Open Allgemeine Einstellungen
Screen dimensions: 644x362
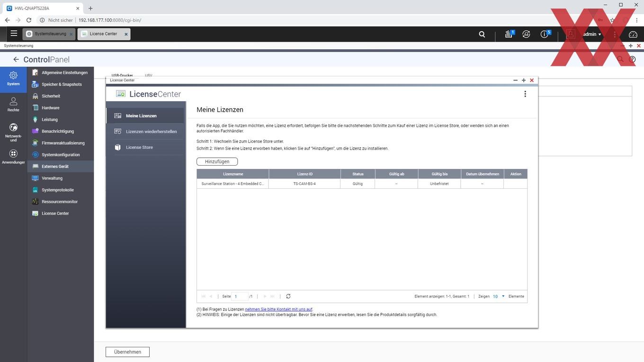[60, 72]
